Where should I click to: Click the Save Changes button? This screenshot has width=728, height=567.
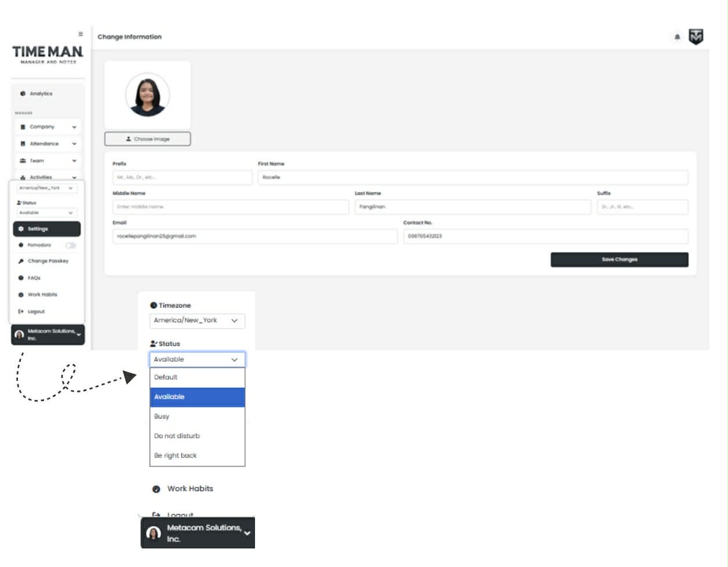pyautogui.click(x=619, y=260)
